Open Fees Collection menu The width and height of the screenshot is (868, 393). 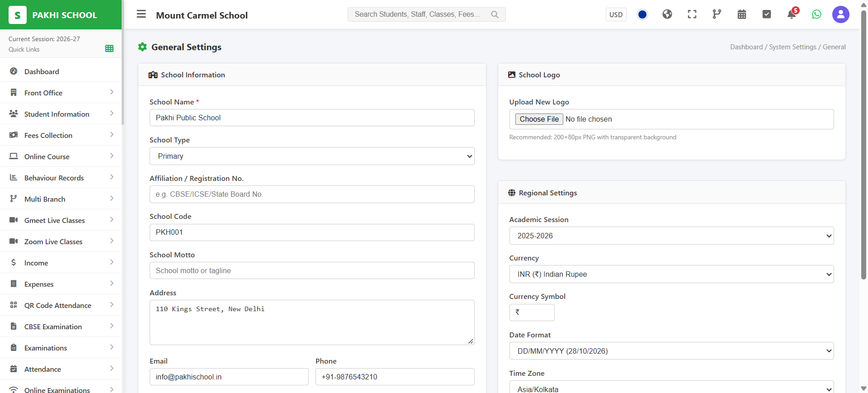(61, 135)
